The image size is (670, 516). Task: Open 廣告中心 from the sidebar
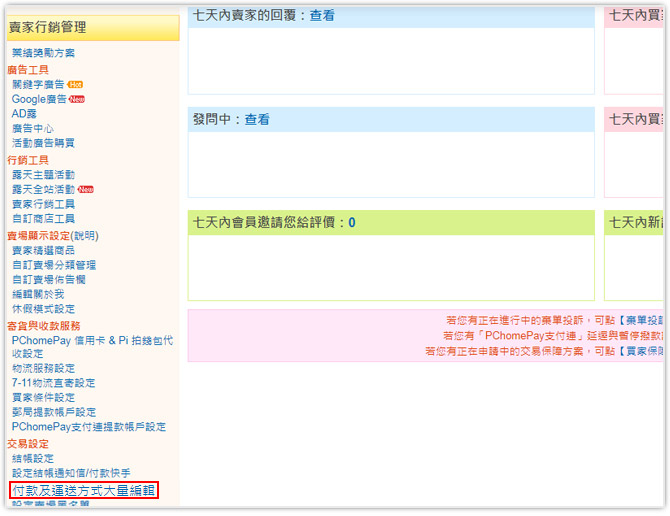[32, 129]
